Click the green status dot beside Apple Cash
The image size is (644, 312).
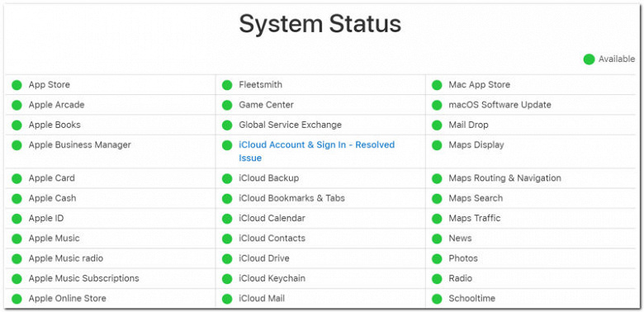pos(17,199)
